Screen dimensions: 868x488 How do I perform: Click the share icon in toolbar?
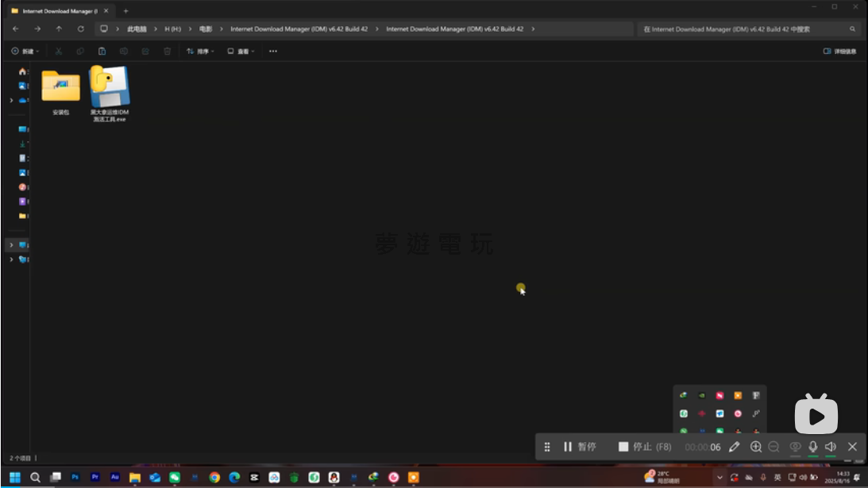[145, 51]
